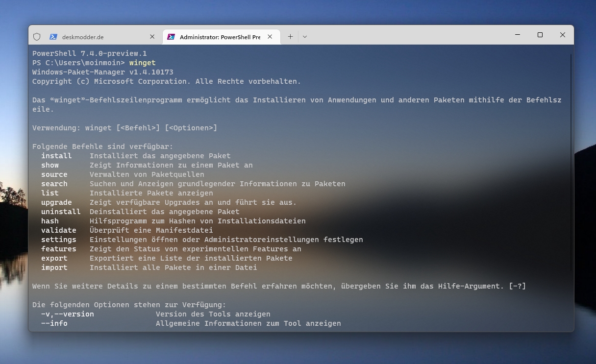Click the 'source' command name
Screen dimensions: 596x364
click(54, 174)
